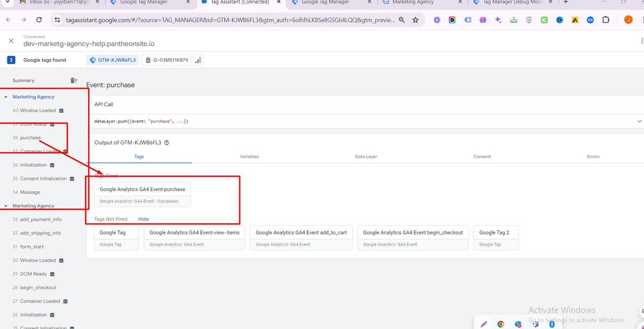Hide the Tags Not Fired section
This screenshot has height=329, width=644.
143,219
